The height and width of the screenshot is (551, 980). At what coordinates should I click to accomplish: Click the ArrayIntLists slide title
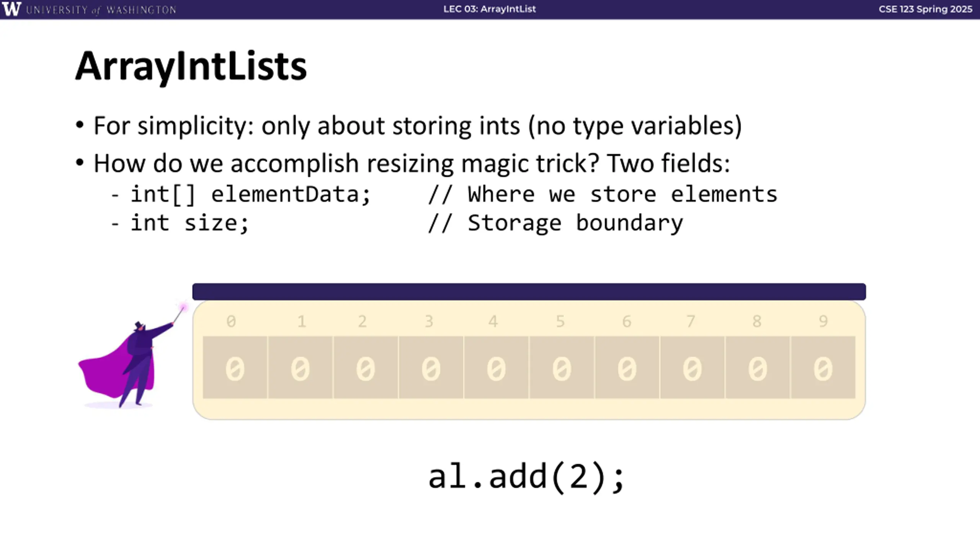coord(191,66)
